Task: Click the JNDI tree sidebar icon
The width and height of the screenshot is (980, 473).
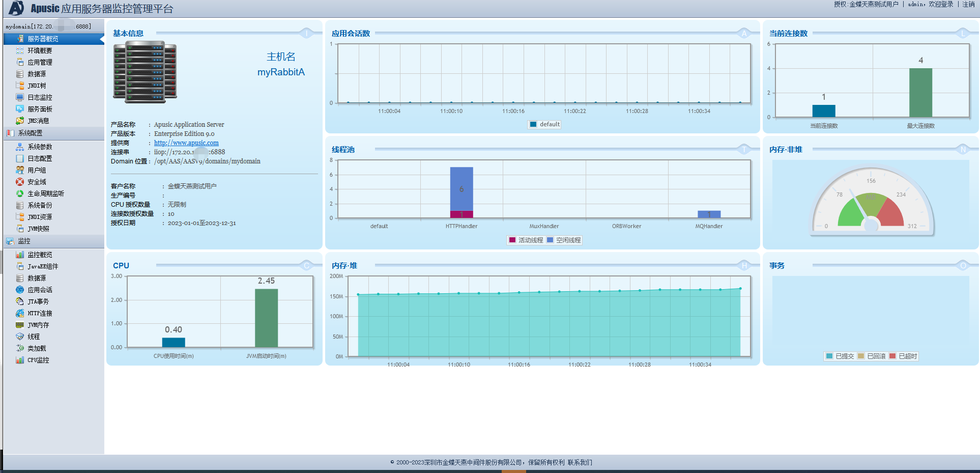Action: pos(20,86)
